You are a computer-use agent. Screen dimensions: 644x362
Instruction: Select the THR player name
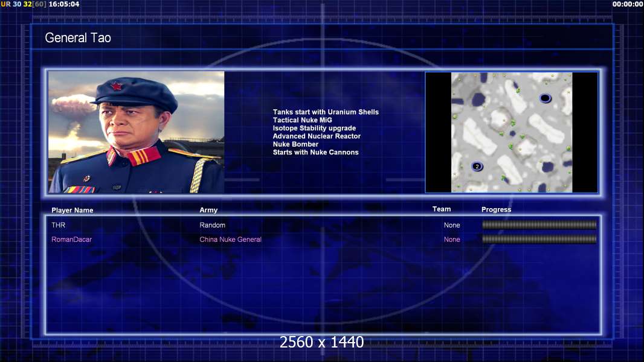pos(59,225)
